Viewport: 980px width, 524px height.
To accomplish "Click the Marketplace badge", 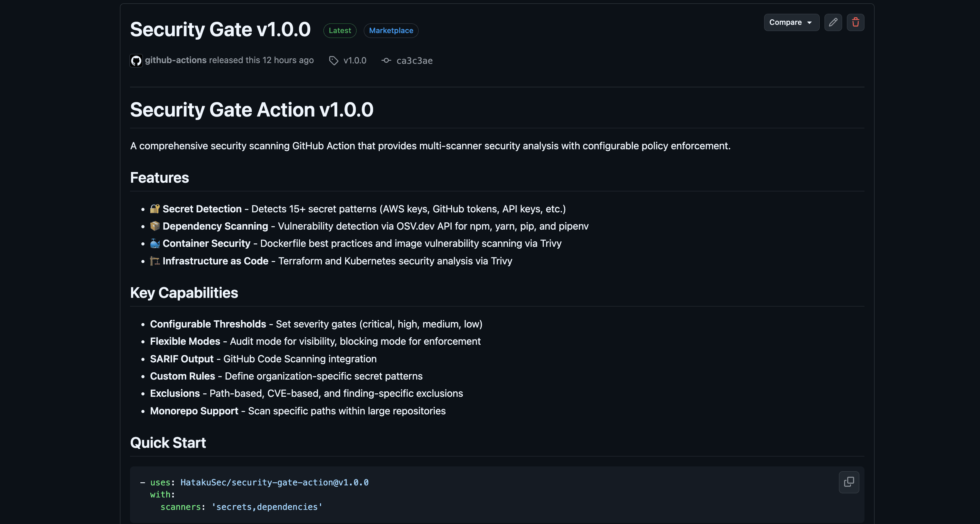I will coord(391,30).
